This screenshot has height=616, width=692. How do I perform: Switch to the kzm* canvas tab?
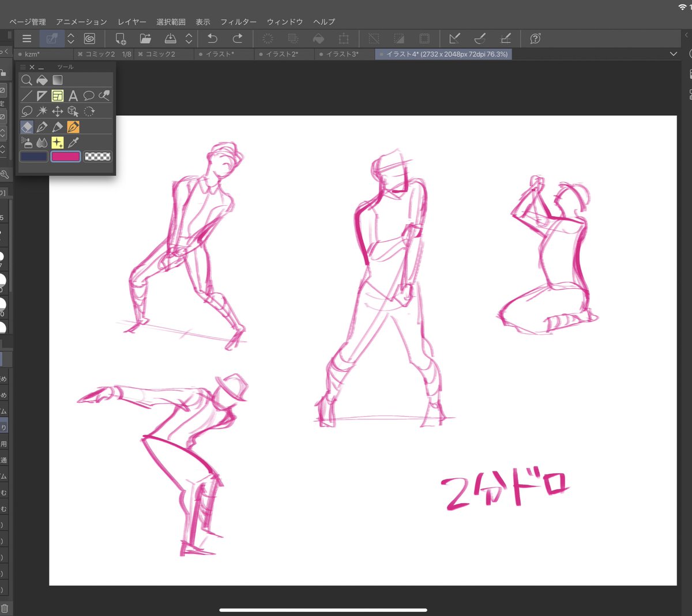tap(43, 54)
